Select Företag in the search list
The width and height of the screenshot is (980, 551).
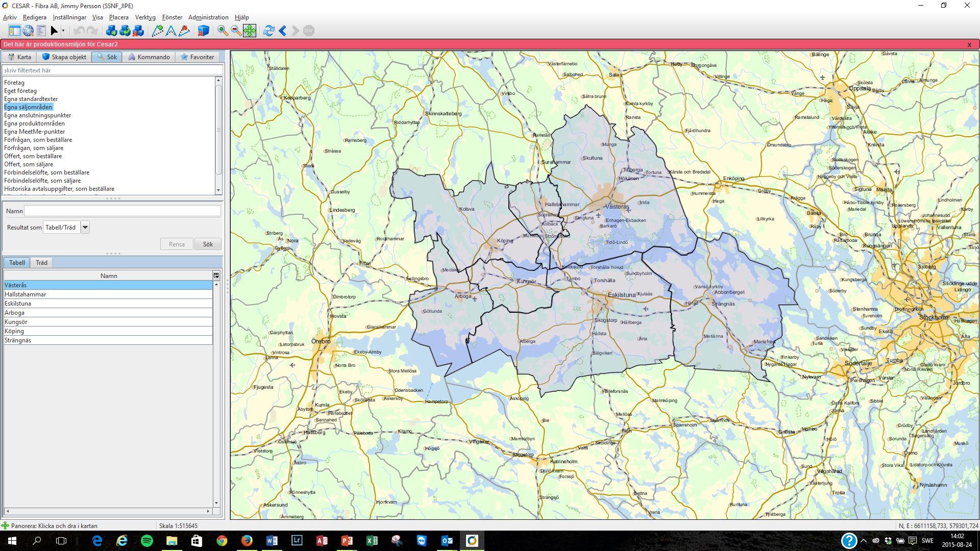click(14, 83)
